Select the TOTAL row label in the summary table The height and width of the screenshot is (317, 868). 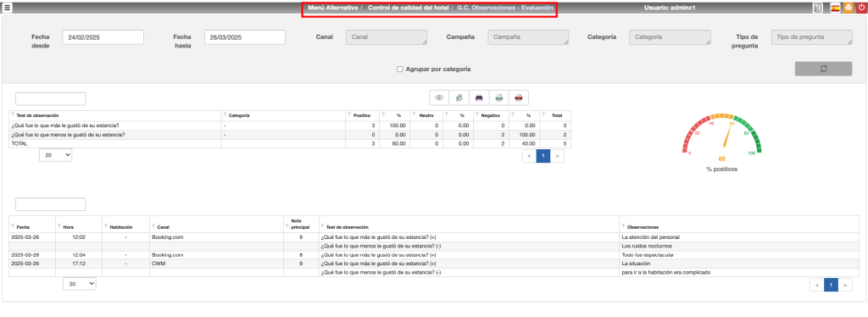pos(19,143)
